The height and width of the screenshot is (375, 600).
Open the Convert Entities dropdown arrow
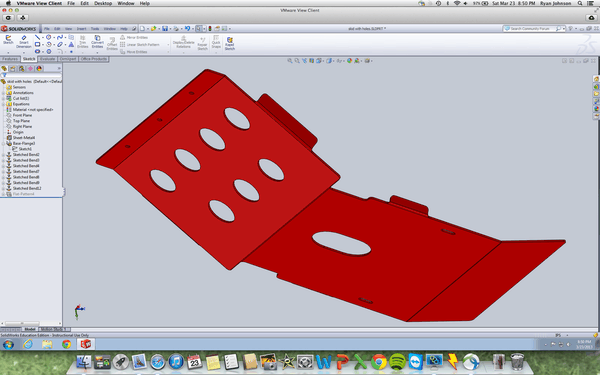[x=97, y=52]
